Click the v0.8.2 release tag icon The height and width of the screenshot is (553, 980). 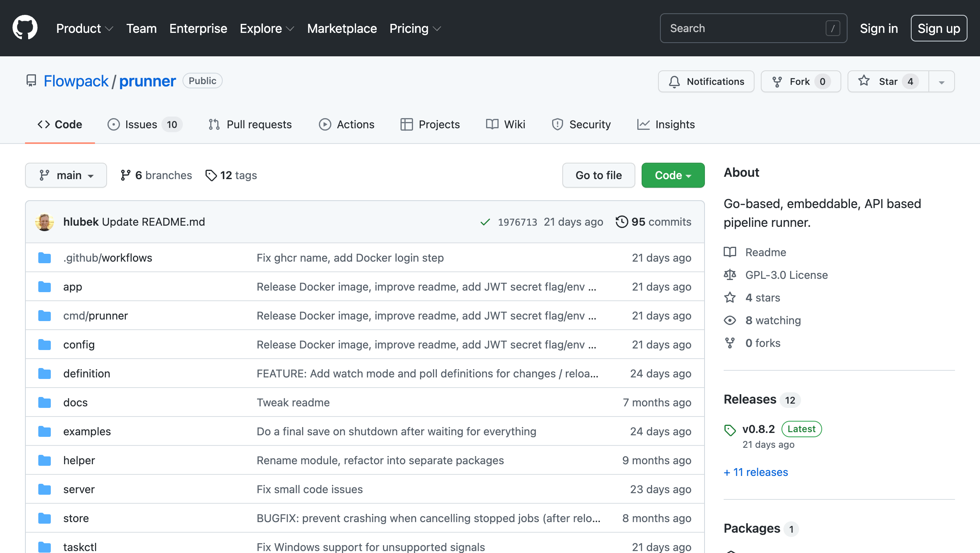[x=730, y=430]
